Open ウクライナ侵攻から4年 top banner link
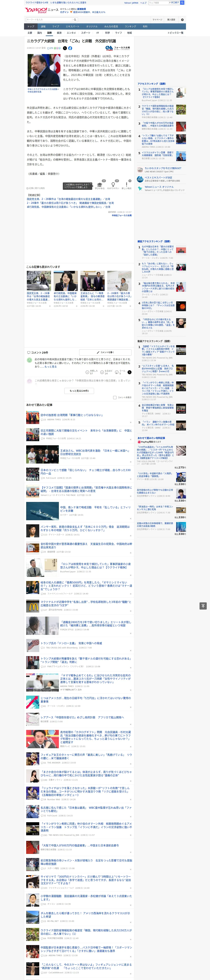Viewport: 210px width, 980px height. pos(56,3)
